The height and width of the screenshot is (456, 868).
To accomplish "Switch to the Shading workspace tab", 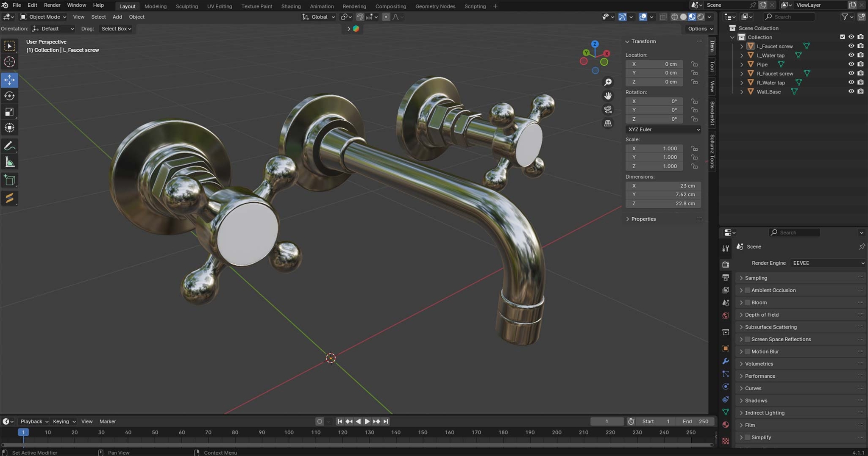I will point(291,6).
